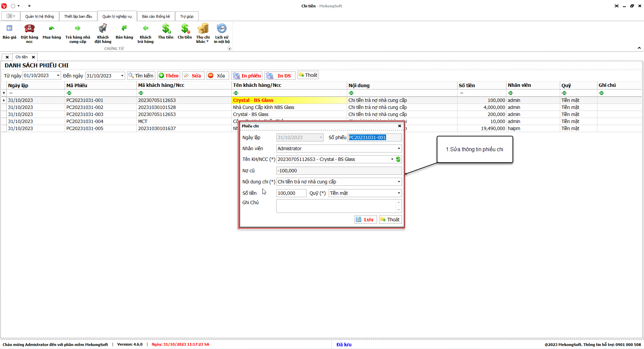The height and width of the screenshot is (349, 644).
Task: Open the quick access toolbar dropdown
Action: [29, 6]
